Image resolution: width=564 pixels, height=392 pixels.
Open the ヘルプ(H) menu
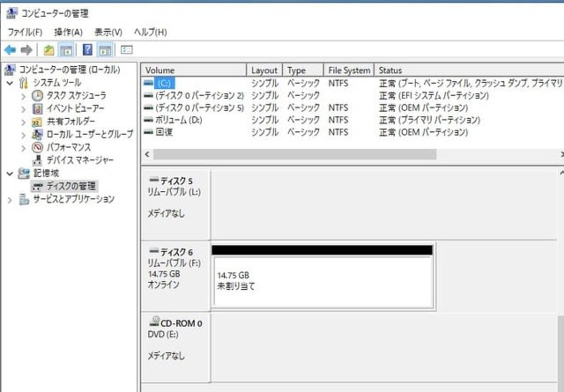point(150,32)
